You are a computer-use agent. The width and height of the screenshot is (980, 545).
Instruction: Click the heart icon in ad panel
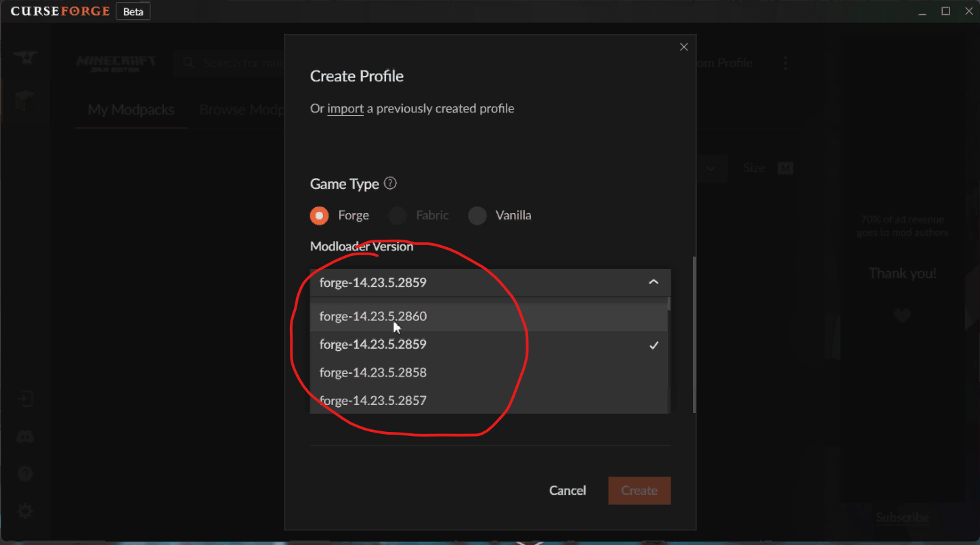point(902,315)
